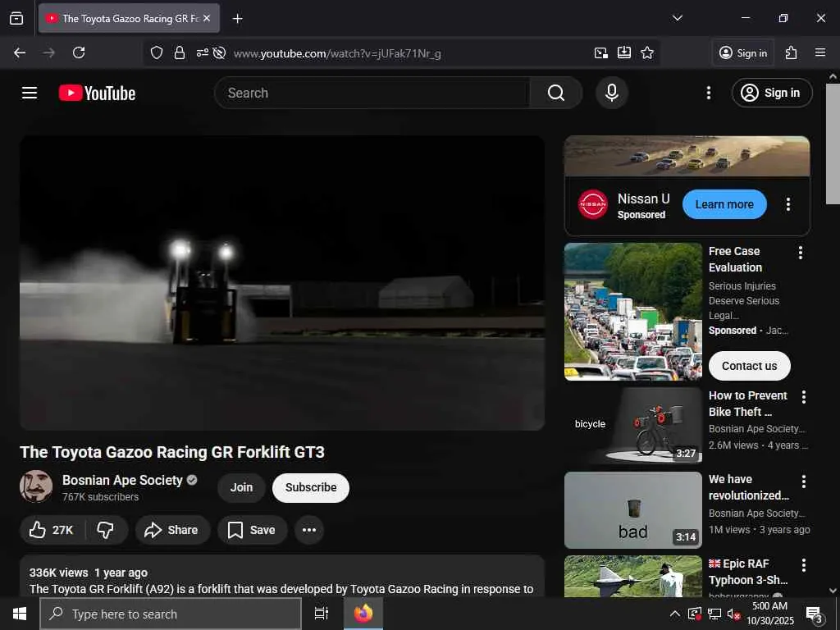Save video to a playlist
The width and height of the screenshot is (840, 630).
(253, 530)
